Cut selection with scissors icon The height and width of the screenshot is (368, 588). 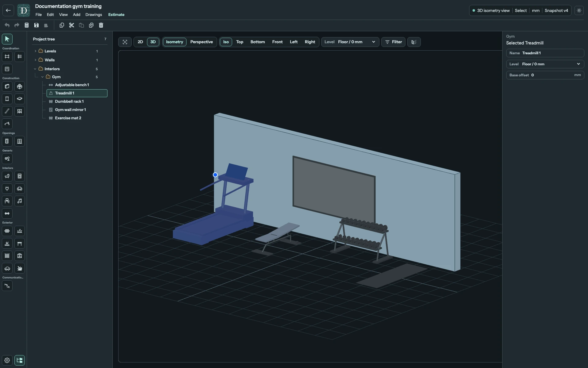[72, 25]
